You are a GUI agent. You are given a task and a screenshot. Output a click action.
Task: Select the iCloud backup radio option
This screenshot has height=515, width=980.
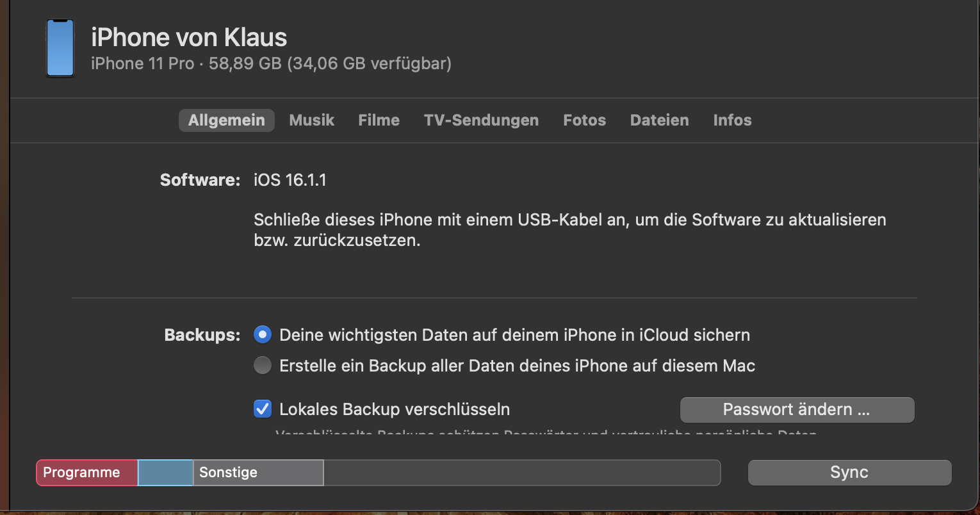point(263,335)
